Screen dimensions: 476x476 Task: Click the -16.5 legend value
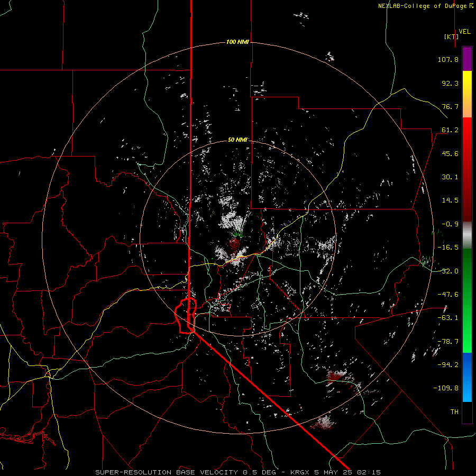pos(448,248)
